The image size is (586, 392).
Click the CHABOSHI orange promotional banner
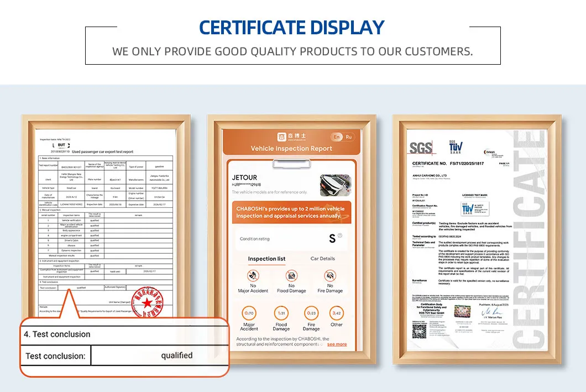pyautogui.click(x=291, y=212)
